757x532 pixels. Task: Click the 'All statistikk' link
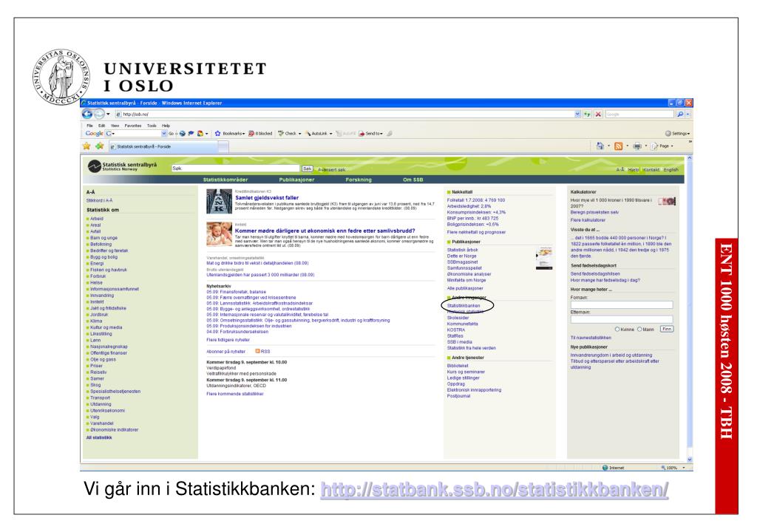click(x=99, y=437)
